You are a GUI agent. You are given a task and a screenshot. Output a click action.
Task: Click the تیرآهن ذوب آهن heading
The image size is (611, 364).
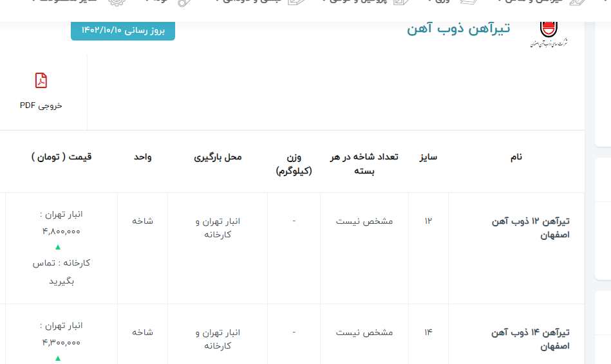tap(458, 29)
